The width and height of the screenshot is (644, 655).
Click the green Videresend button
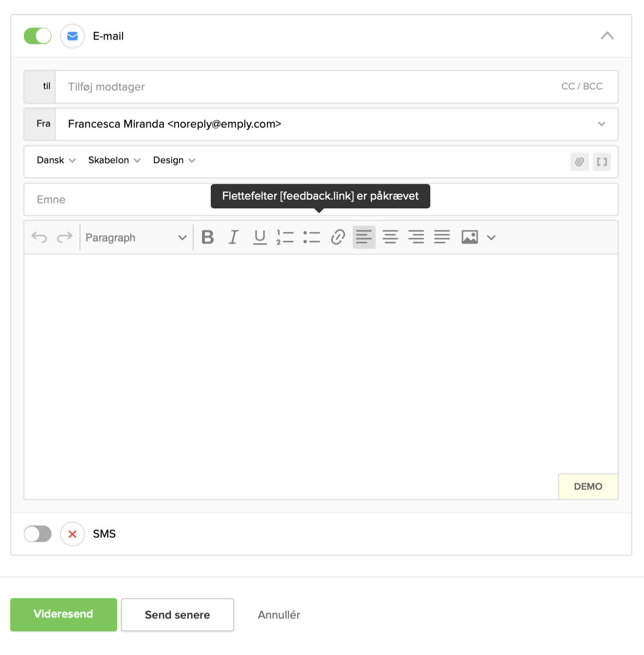(x=63, y=614)
